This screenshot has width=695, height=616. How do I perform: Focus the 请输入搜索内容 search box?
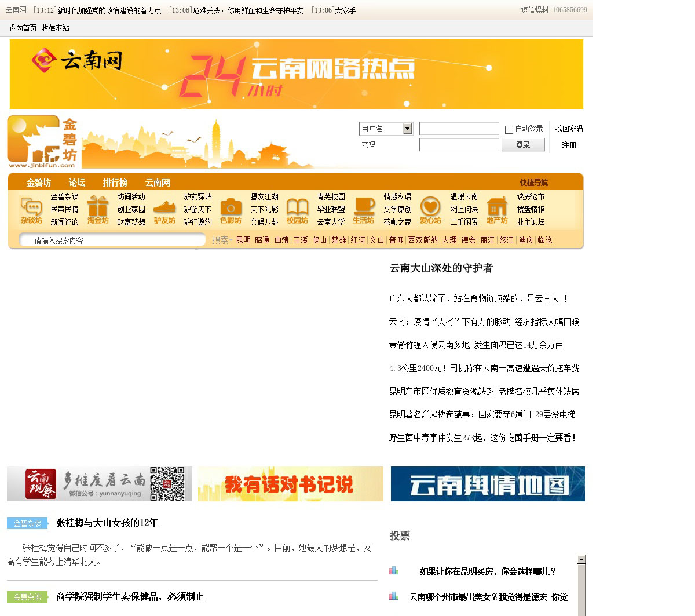click(x=112, y=240)
